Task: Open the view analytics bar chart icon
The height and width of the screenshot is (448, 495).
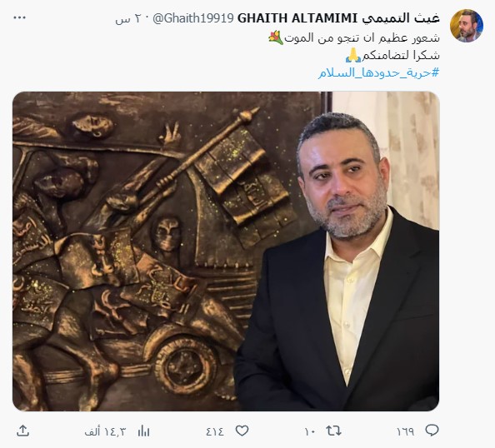Action: coord(143,431)
